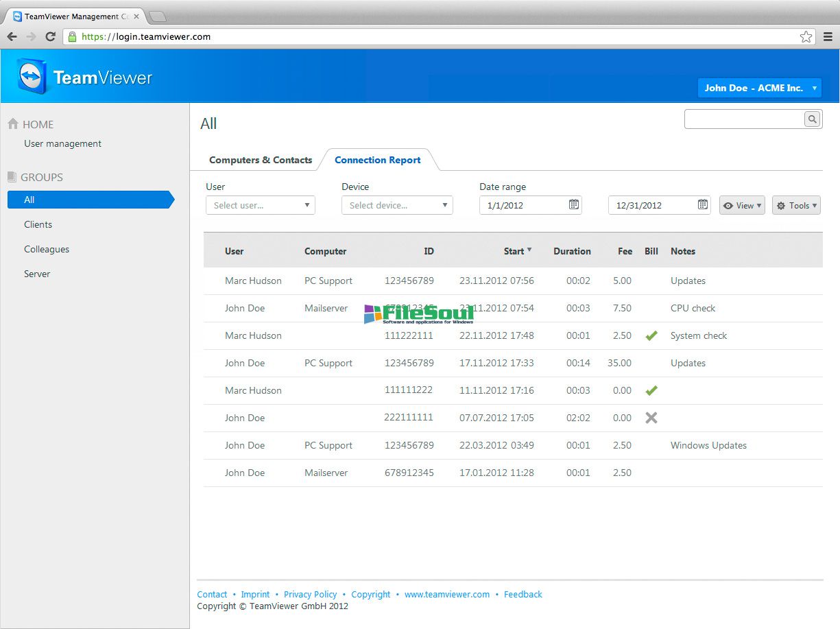The width and height of the screenshot is (840, 629).
Task: Open the start date calendar picker
Action: [x=574, y=204]
